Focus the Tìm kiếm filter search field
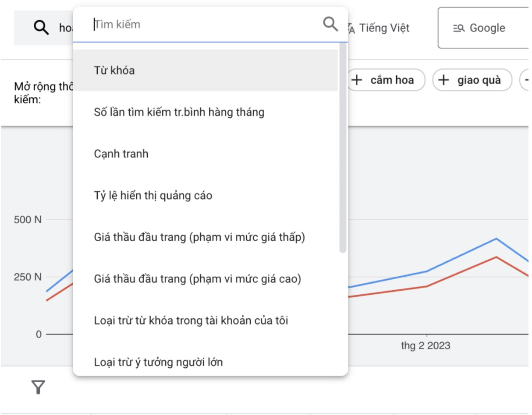This screenshot has width=532, height=415. 210,25
